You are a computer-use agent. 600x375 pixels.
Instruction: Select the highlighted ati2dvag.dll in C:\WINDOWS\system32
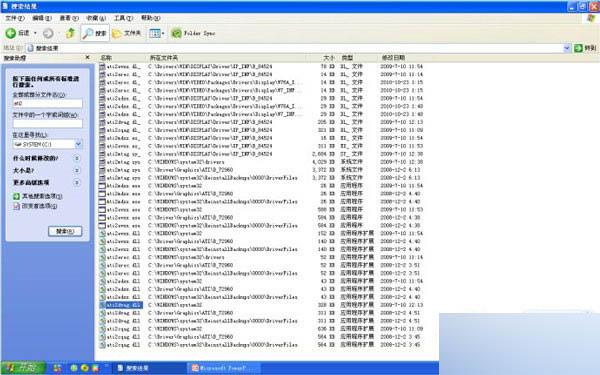point(124,305)
